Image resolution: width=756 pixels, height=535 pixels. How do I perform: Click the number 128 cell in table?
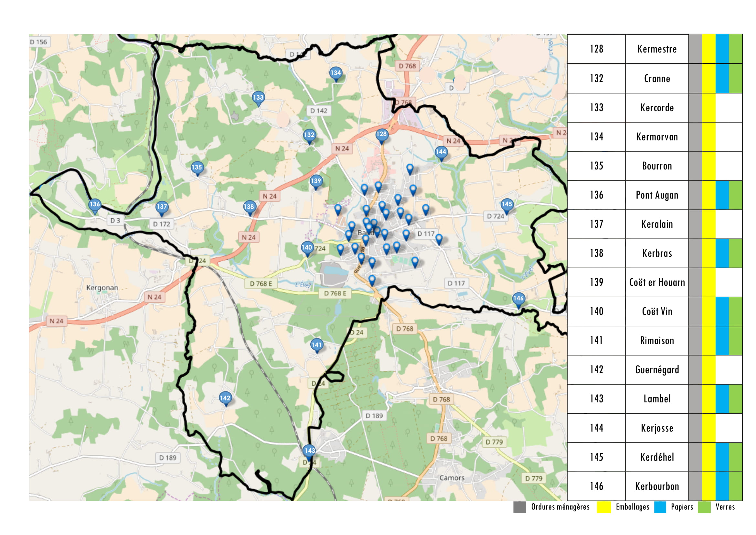[x=596, y=49]
